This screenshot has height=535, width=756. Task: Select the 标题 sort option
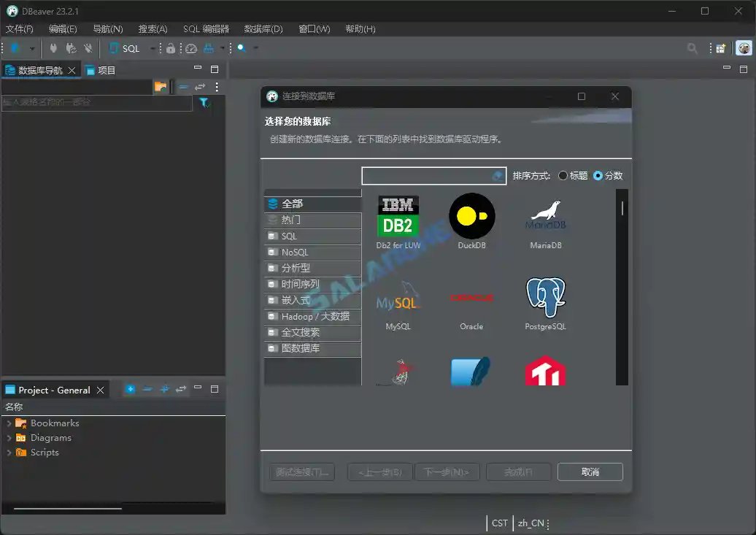click(563, 175)
